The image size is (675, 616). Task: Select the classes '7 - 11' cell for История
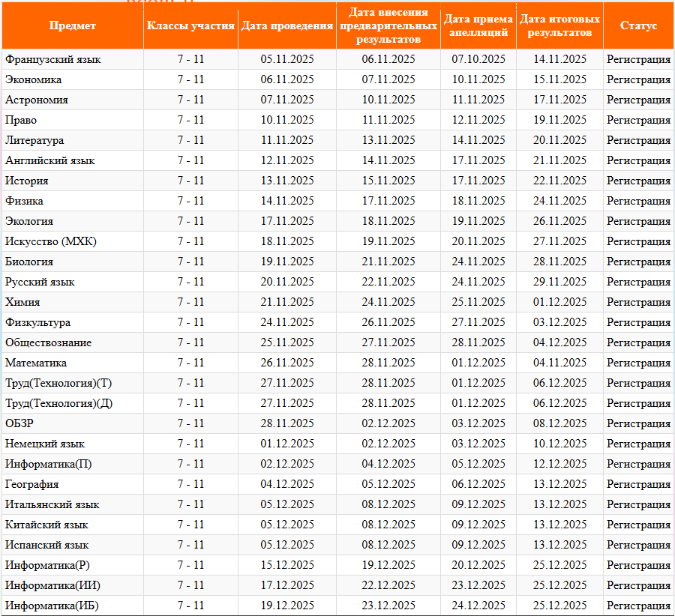click(190, 181)
